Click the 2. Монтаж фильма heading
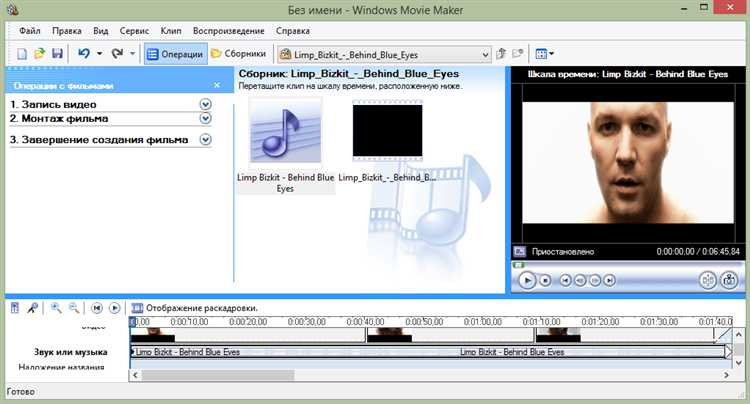 pyautogui.click(x=59, y=118)
